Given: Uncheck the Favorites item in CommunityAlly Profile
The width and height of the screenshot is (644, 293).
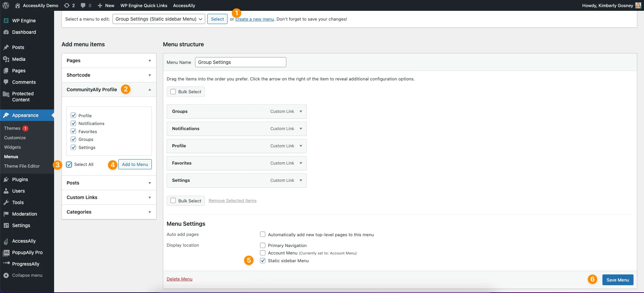Looking at the screenshot, I should point(73,131).
